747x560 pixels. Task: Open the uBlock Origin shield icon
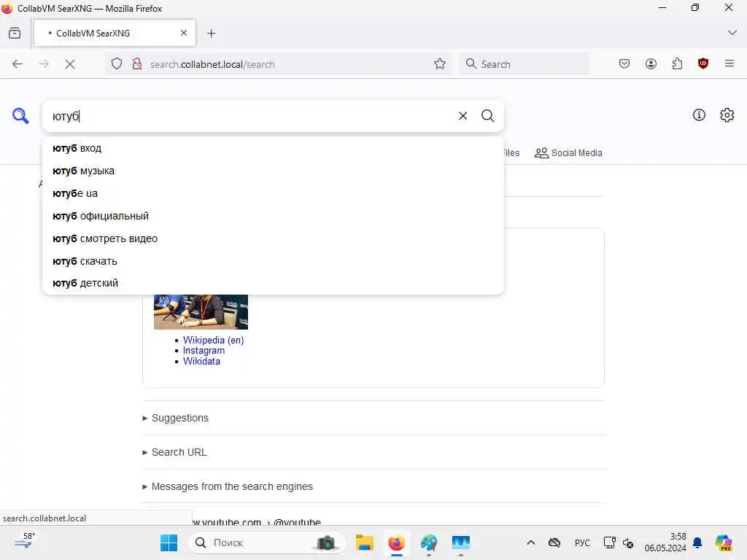703,64
